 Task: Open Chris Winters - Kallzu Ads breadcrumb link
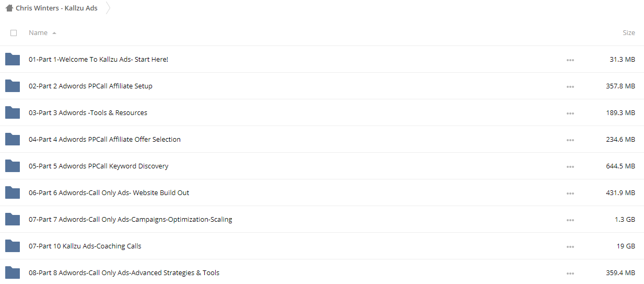click(56, 8)
